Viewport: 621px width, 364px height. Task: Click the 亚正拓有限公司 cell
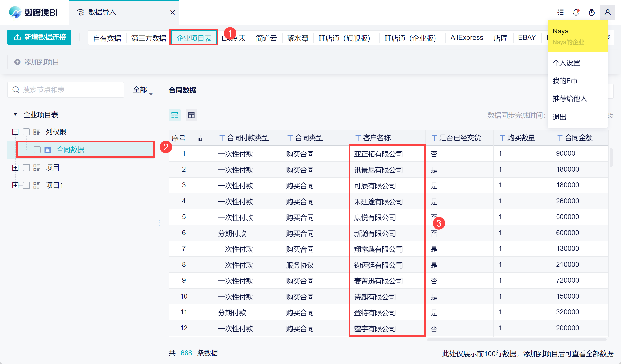(x=387, y=154)
